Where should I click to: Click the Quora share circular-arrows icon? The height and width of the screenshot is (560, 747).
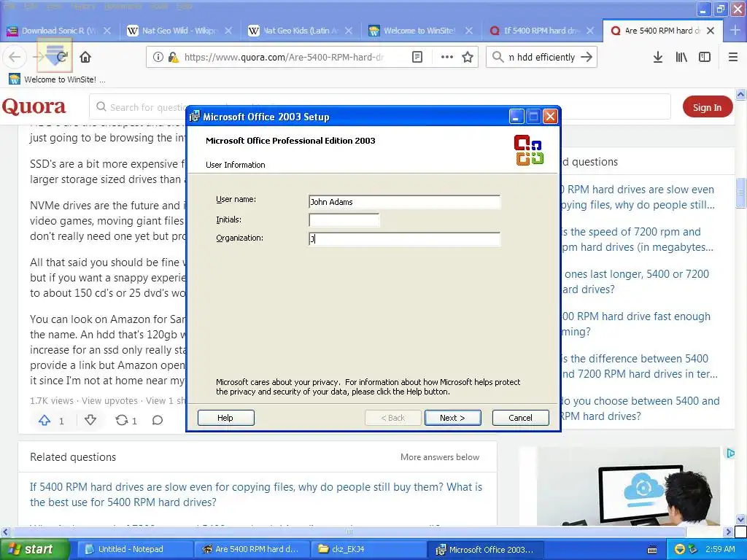(122, 420)
